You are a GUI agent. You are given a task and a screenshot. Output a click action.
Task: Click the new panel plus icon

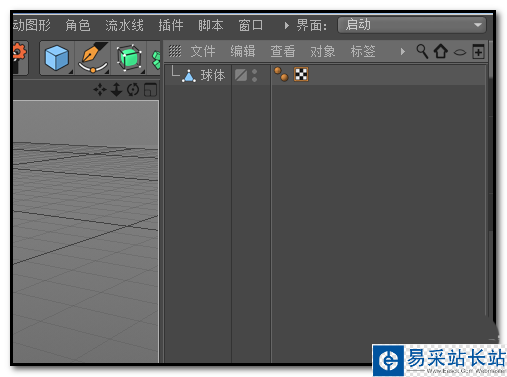478,52
